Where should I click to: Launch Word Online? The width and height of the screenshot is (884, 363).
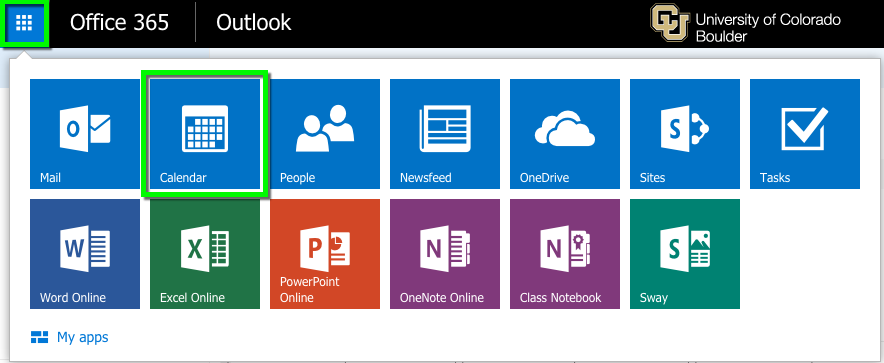[x=85, y=254]
